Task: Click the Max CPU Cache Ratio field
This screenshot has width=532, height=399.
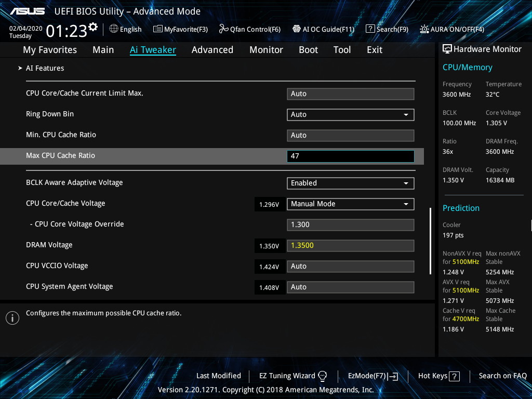Action: tap(351, 156)
